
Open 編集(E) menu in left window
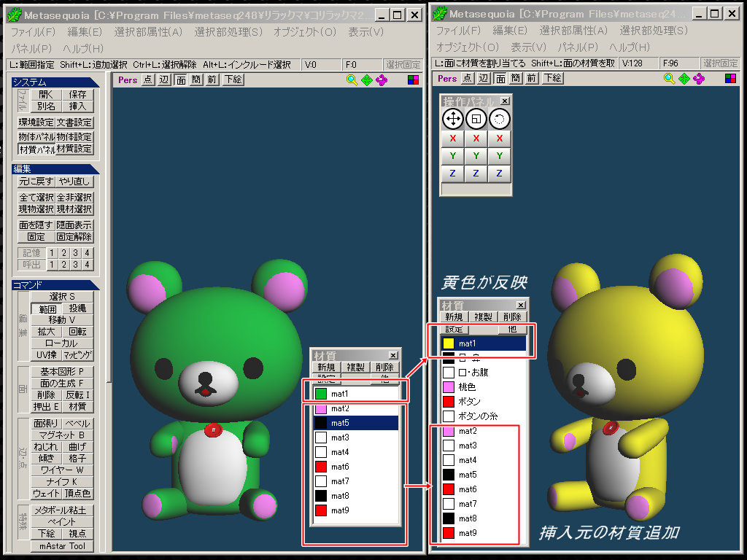pyautogui.click(x=85, y=32)
